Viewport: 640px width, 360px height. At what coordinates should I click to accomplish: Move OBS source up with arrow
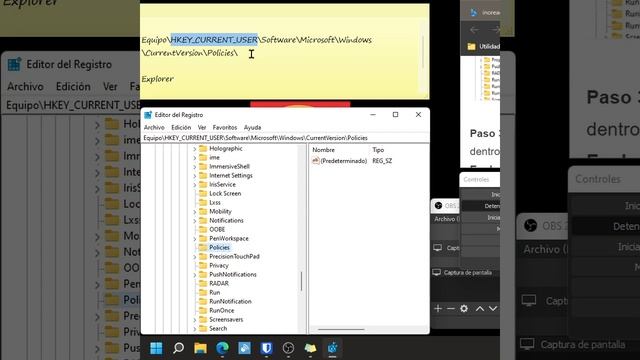(x=480, y=309)
